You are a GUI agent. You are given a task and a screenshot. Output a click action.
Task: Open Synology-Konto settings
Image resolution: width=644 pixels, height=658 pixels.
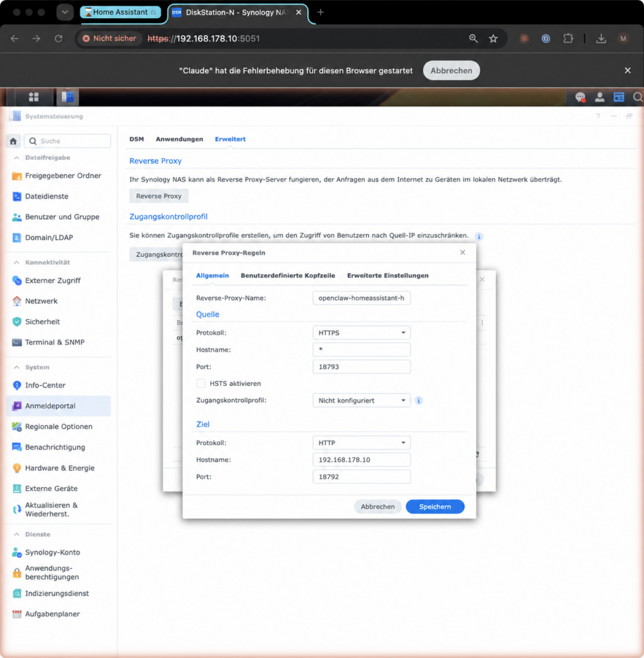[58, 552]
